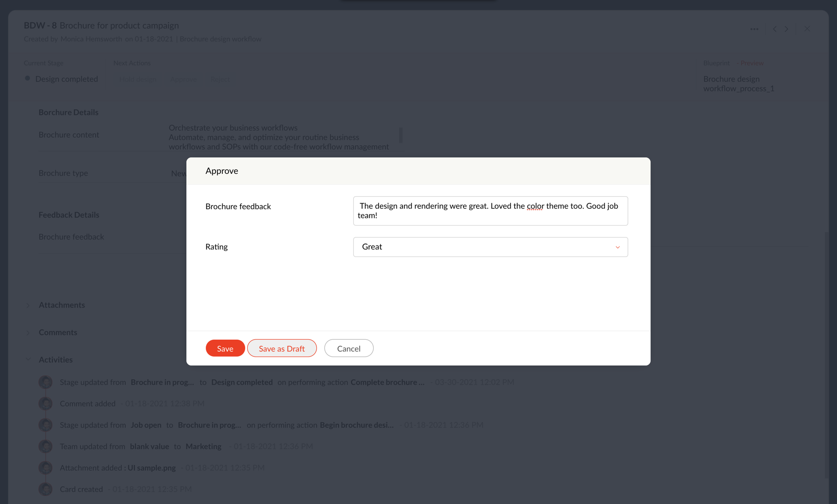
Task: Click the card title 'Brochure for product campaign'
Action: click(119, 25)
